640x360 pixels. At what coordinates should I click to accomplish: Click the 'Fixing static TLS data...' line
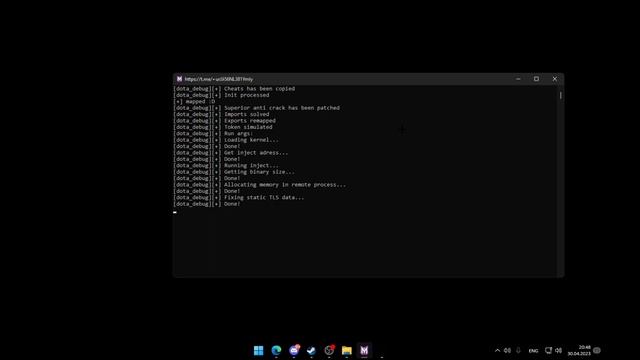239,198
